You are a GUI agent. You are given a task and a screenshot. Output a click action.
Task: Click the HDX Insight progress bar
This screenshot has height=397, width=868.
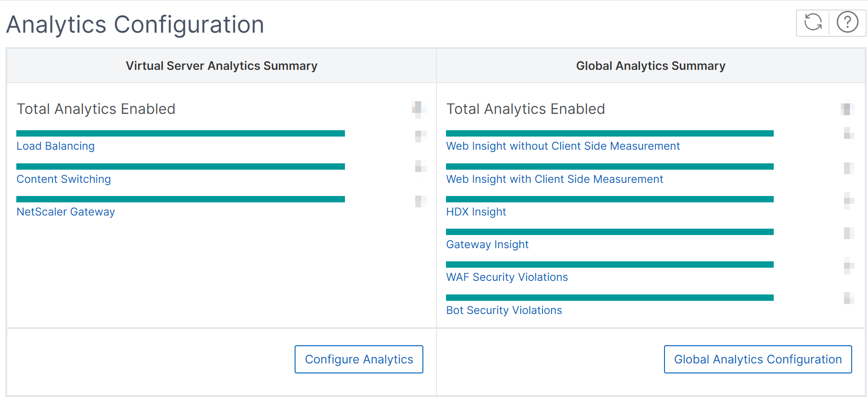(x=610, y=199)
